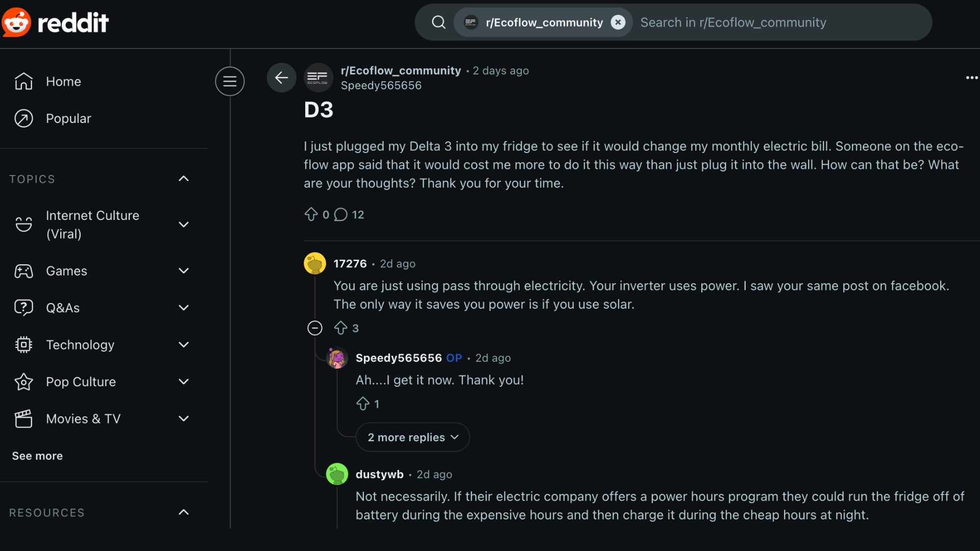Expand the Games topic
Viewport: 980px width, 551px height.
(183, 271)
